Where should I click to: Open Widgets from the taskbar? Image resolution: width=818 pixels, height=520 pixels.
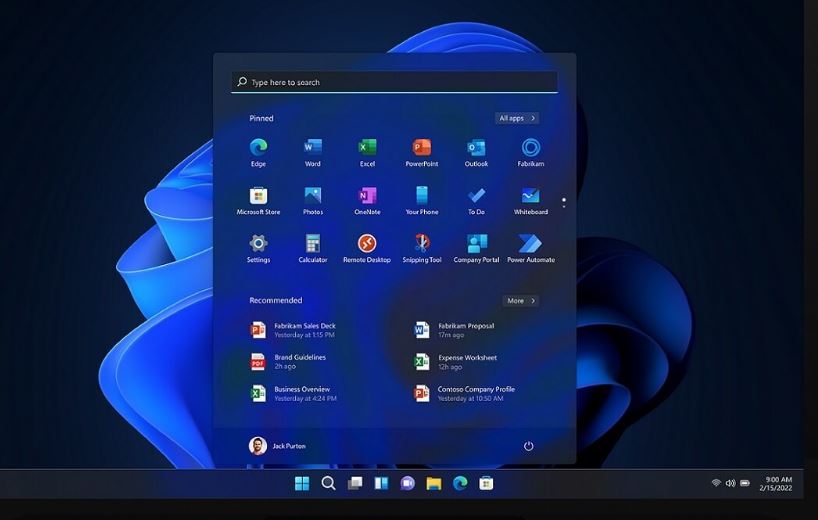click(x=381, y=483)
